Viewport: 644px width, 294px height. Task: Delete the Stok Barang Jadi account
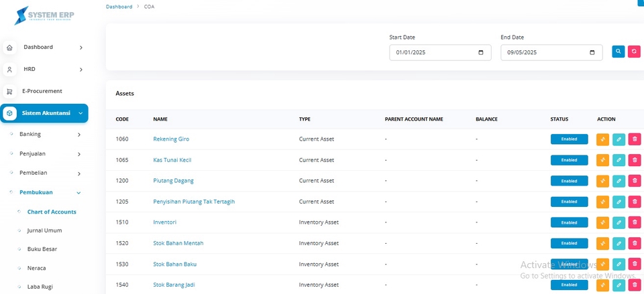pos(635,285)
